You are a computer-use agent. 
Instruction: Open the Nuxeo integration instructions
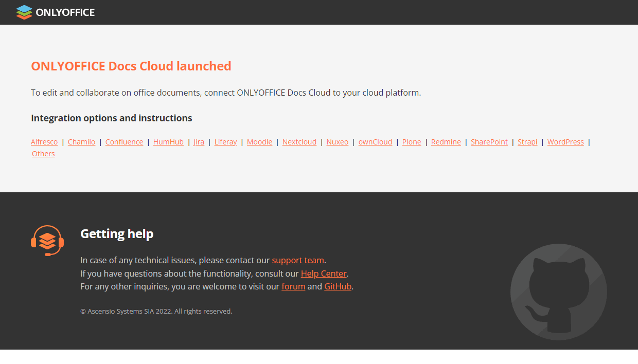point(337,142)
